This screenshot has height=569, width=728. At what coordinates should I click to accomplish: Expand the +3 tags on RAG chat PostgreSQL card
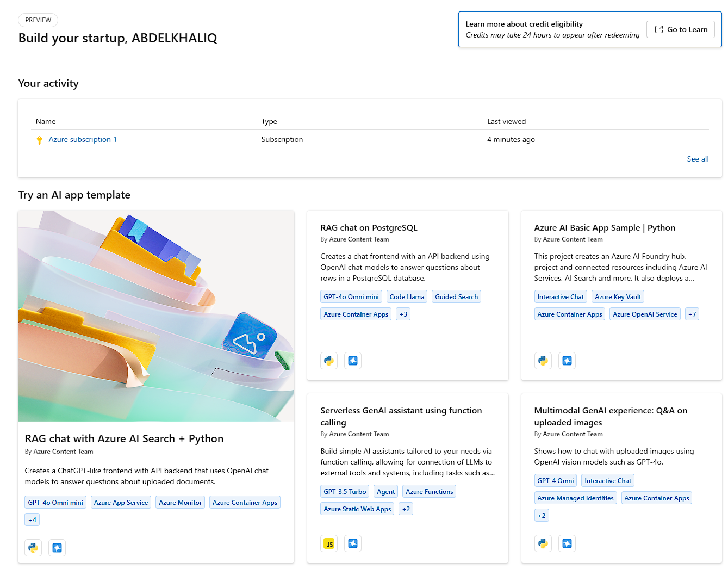point(403,314)
